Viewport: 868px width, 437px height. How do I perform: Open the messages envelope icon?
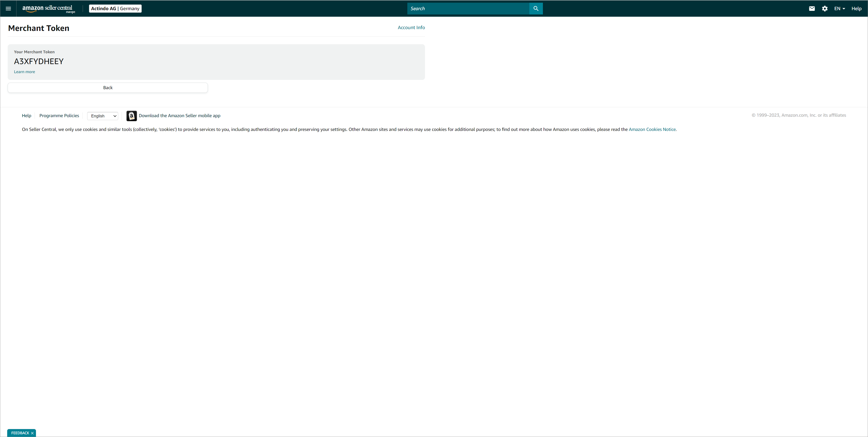pyautogui.click(x=812, y=8)
